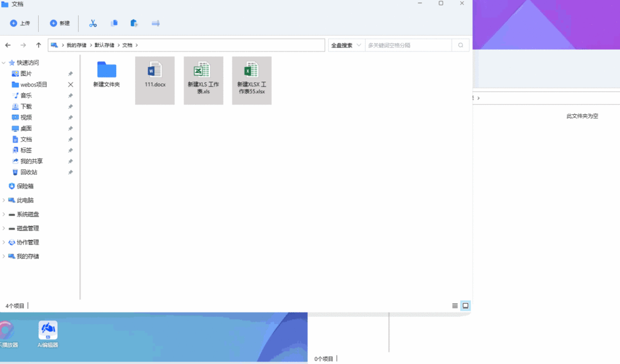
Task: Click the 新建 create button
Action: 59,24
